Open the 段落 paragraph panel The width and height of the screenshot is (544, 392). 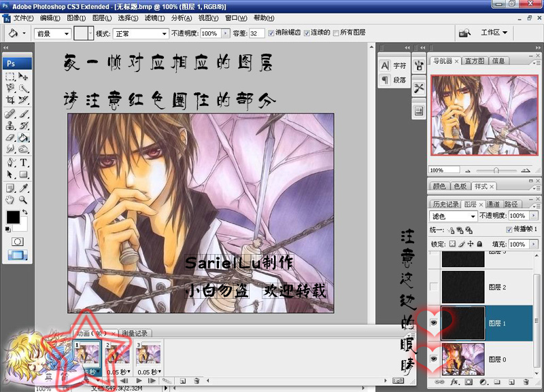394,79
